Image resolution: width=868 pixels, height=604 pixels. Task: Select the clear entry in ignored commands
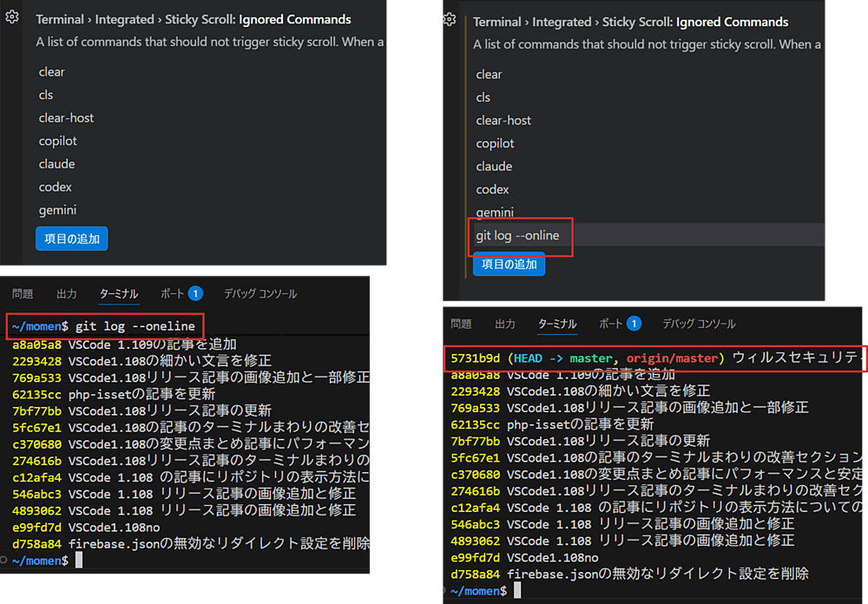tap(51, 71)
